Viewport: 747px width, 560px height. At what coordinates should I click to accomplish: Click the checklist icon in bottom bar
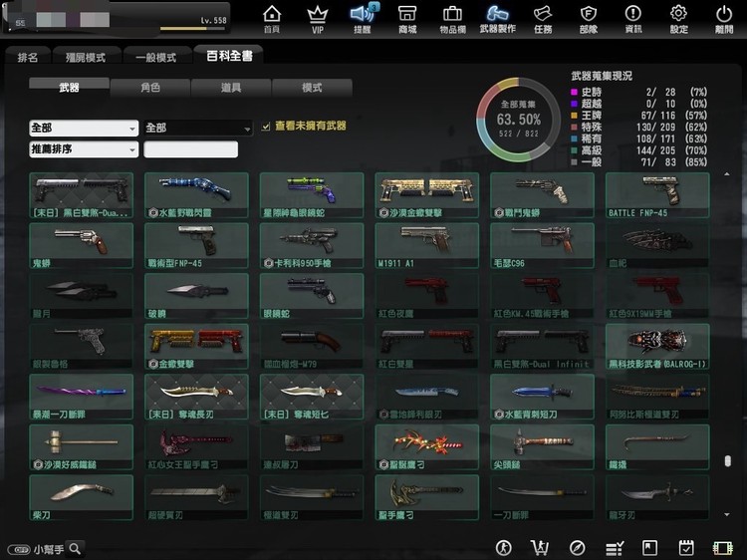615,548
